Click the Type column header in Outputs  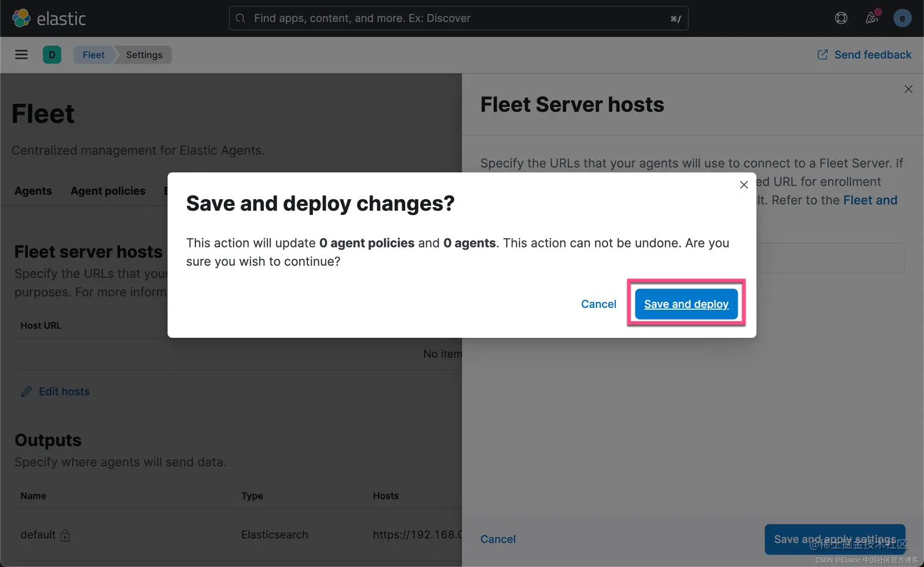pos(252,496)
